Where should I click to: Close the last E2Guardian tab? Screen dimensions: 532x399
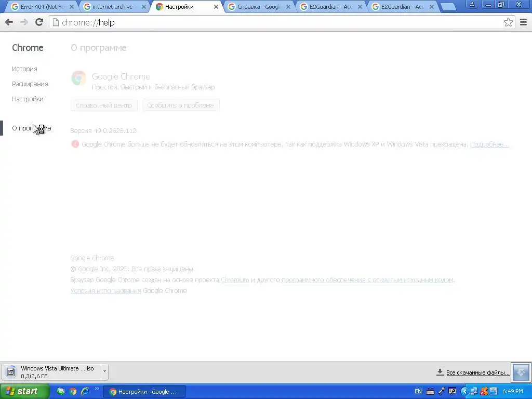coord(432,7)
